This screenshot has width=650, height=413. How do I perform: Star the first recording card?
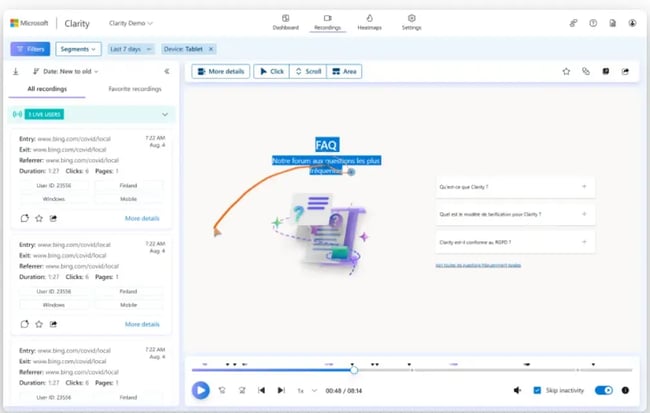(39, 218)
